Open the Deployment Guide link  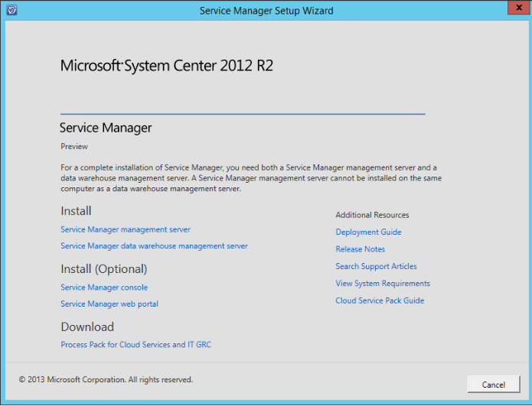coord(368,232)
